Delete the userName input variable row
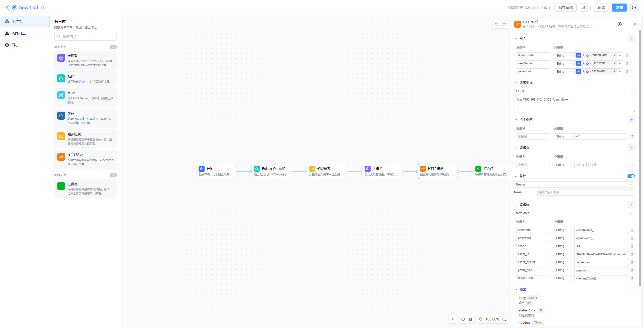 (x=627, y=63)
